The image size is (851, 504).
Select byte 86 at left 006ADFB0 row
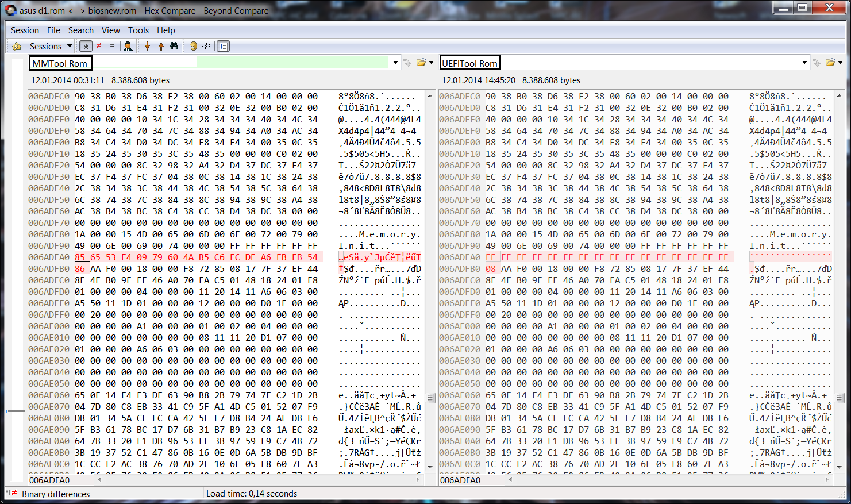click(80, 268)
